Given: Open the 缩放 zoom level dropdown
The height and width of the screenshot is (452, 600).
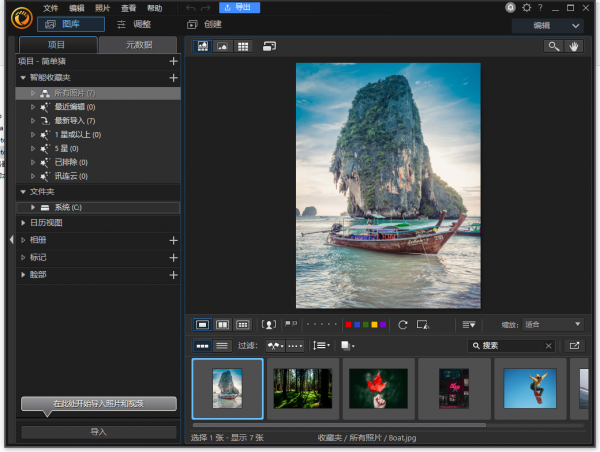Looking at the screenshot, I should 553,324.
